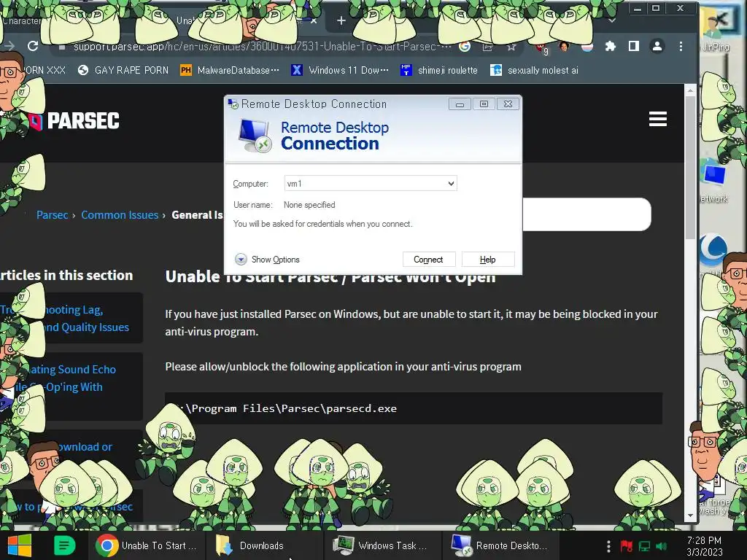Expand Show Options in Remote Desktop
The height and width of the screenshot is (560, 747).
pos(267,260)
